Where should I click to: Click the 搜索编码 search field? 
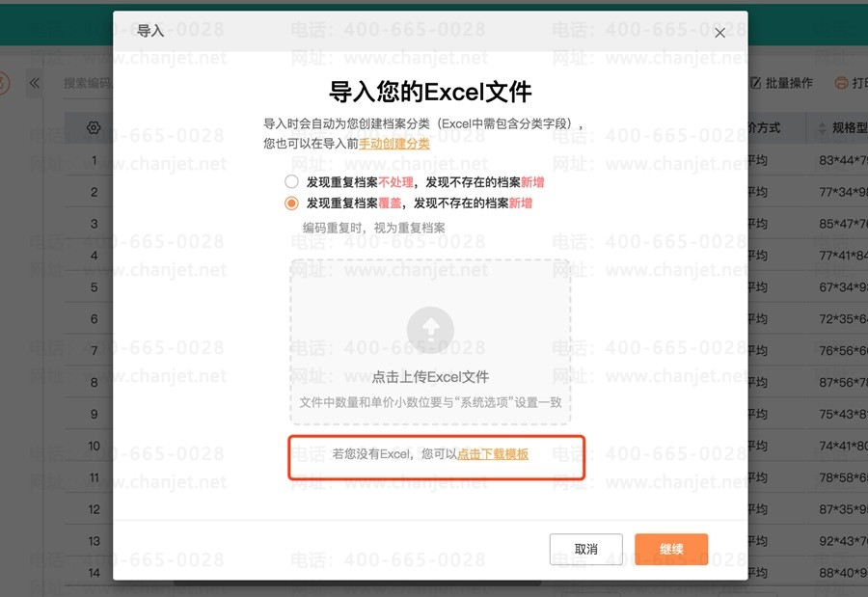coord(88,83)
